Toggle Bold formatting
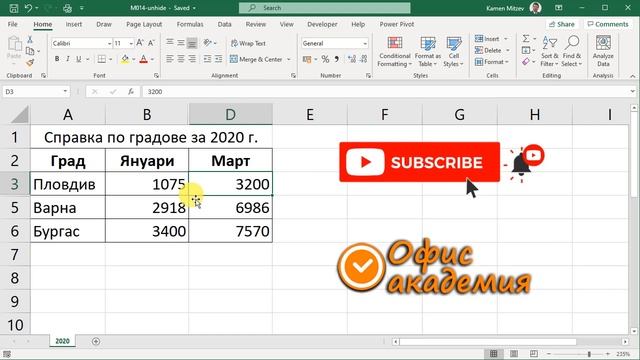This screenshot has height=360, width=640. [57, 59]
